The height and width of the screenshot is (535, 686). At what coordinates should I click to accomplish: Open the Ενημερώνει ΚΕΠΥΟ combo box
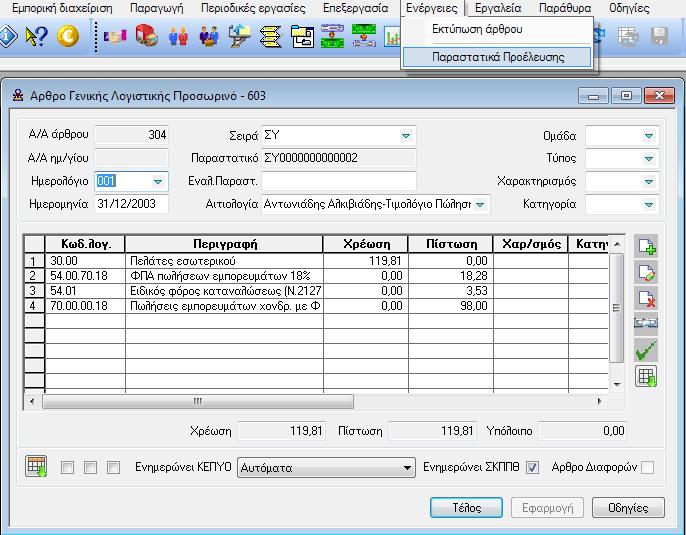pyautogui.click(x=326, y=468)
